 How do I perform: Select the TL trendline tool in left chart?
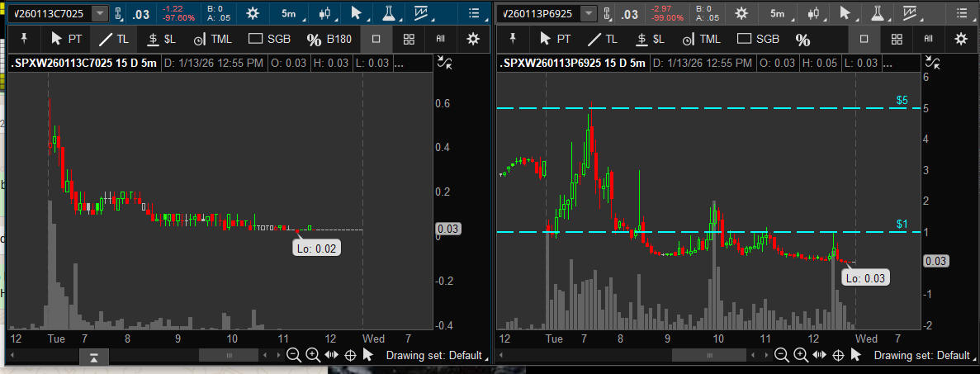113,39
